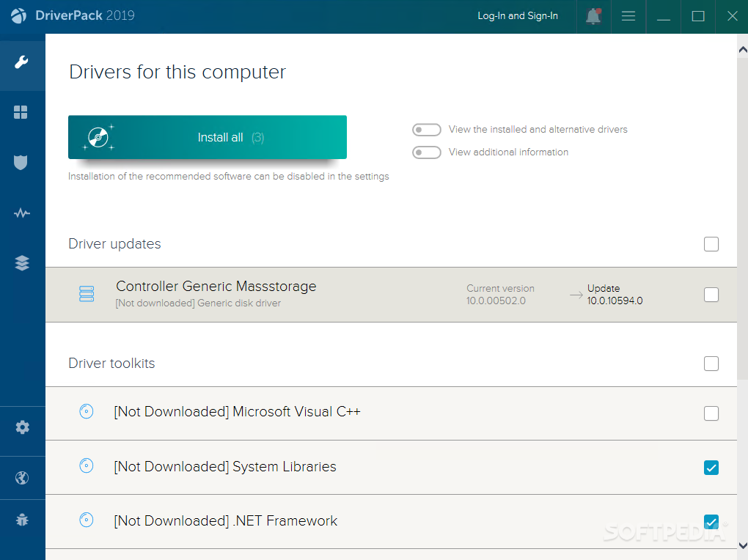Click the bug report icon
The image size is (748, 560).
point(22,520)
